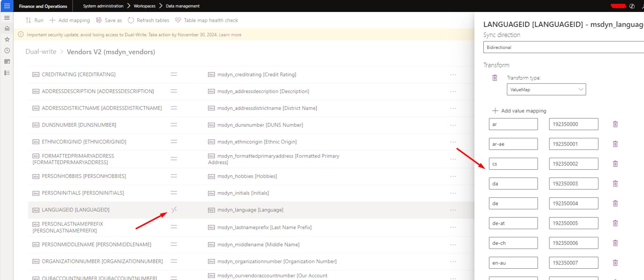Edit the 'cs' source value field
644x280 pixels.
click(x=513, y=164)
